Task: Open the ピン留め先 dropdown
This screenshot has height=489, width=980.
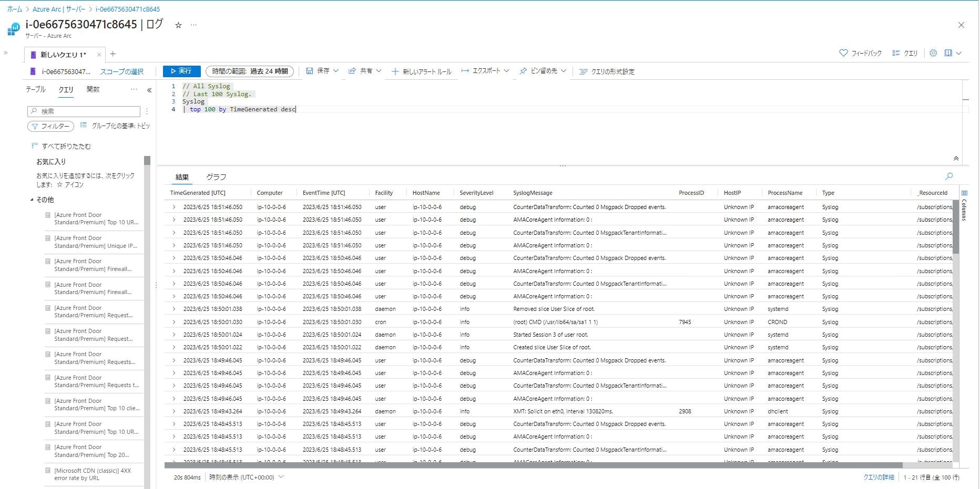Action: click(543, 71)
